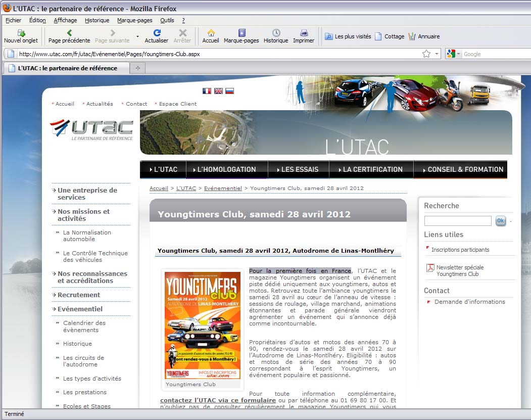Open L'UTAC main navigation item
Screen dimensions: 531x420
163,169
